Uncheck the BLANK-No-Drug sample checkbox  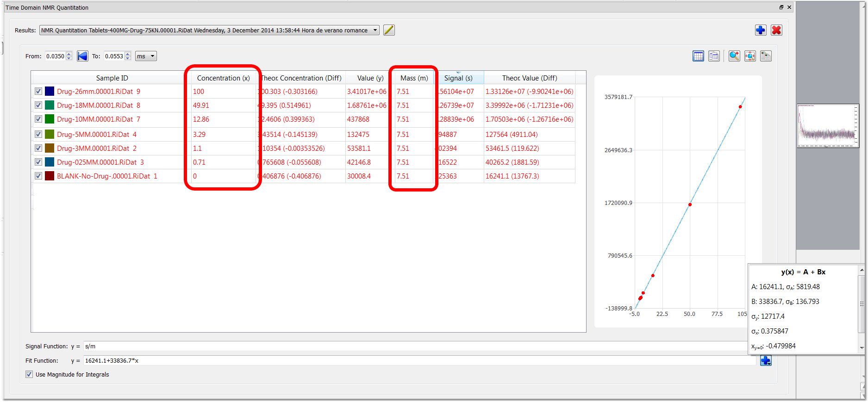[x=38, y=176]
